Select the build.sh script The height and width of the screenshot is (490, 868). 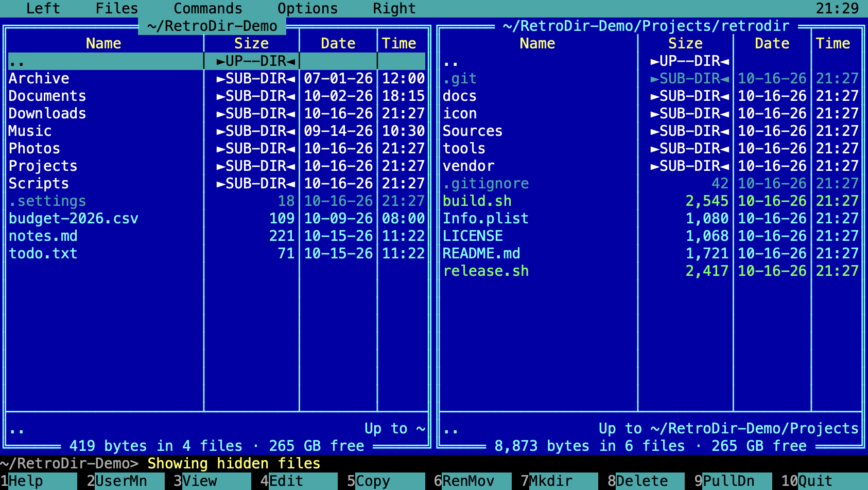click(651, 201)
